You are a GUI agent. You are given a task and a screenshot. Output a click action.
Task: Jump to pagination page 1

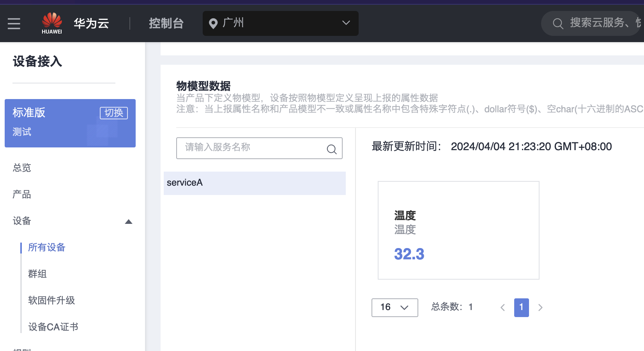coord(521,308)
